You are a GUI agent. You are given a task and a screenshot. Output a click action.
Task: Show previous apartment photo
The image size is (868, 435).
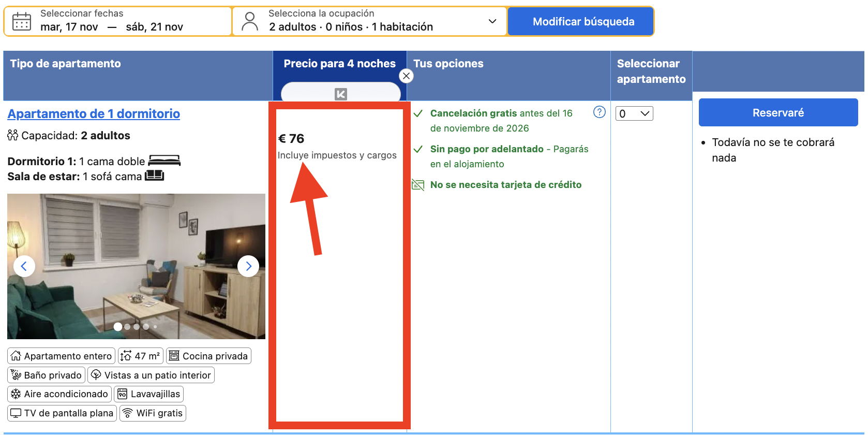[24, 266]
